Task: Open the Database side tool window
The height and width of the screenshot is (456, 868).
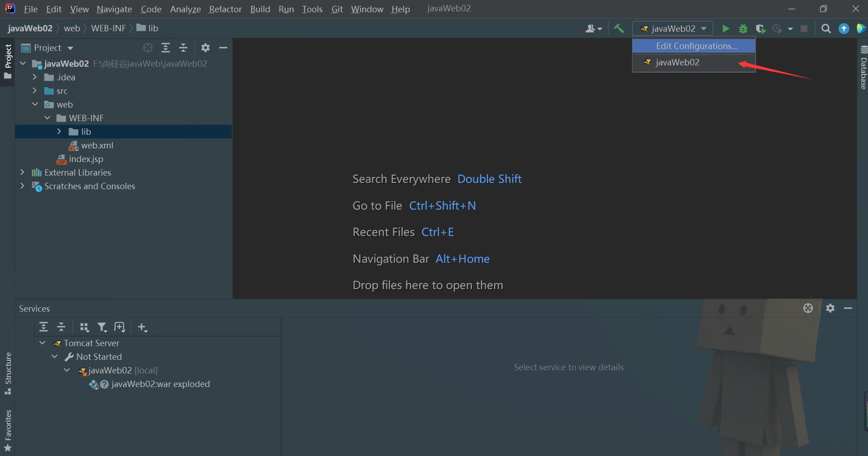Action: [863, 67]
